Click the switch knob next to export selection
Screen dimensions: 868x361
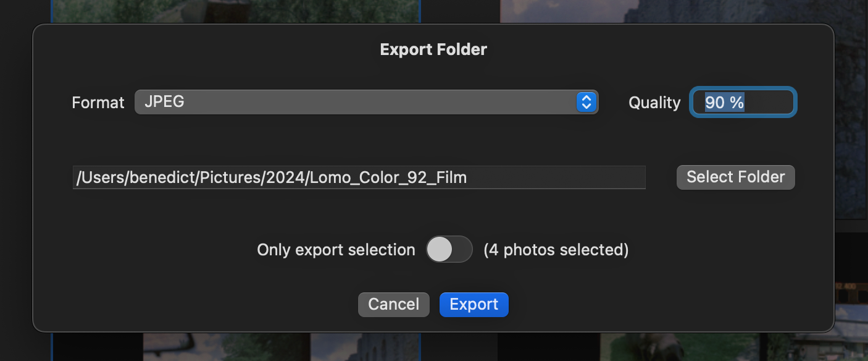pyautogui.click(x=440, y=249)
